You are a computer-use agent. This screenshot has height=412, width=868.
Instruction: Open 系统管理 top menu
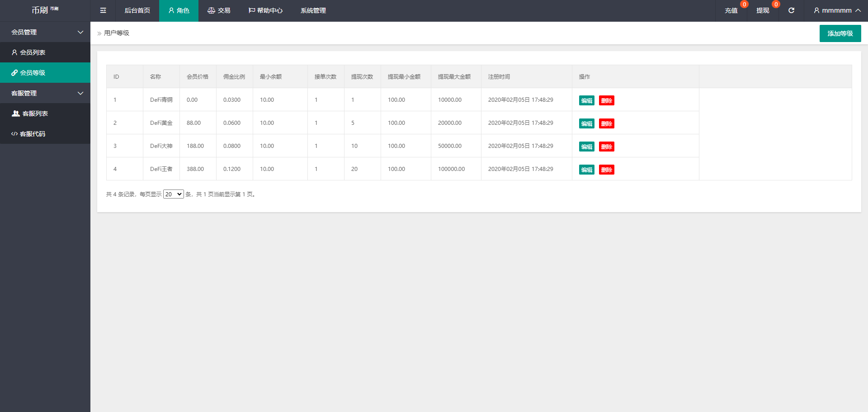pyautogui.click(x=313, y=10)
